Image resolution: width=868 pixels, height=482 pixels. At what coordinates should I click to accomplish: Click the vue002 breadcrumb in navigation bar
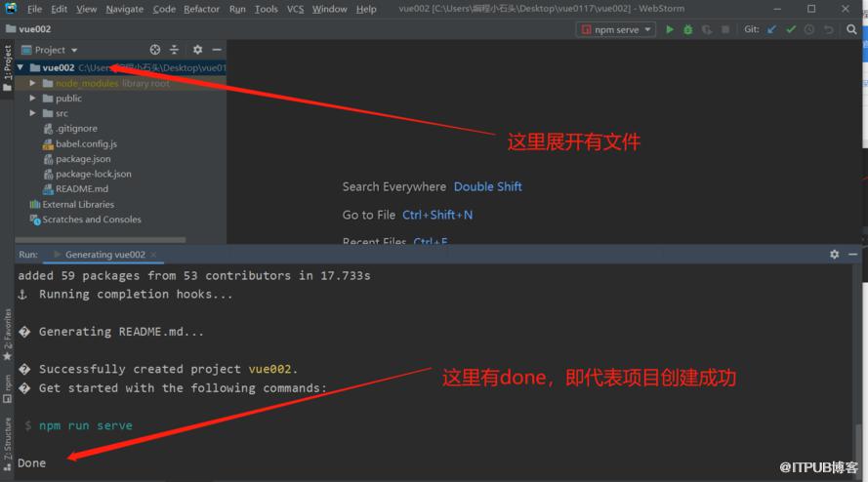(x=28, y=28)
